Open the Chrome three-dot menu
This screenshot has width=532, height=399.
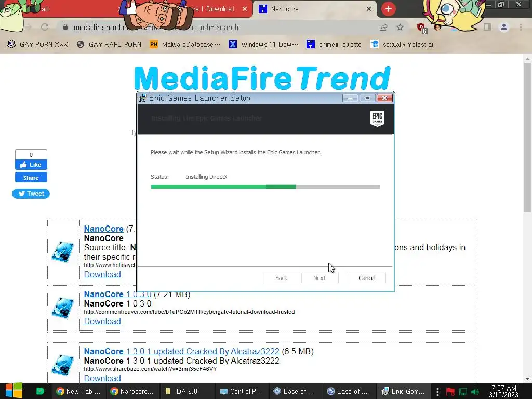(521, 27)
